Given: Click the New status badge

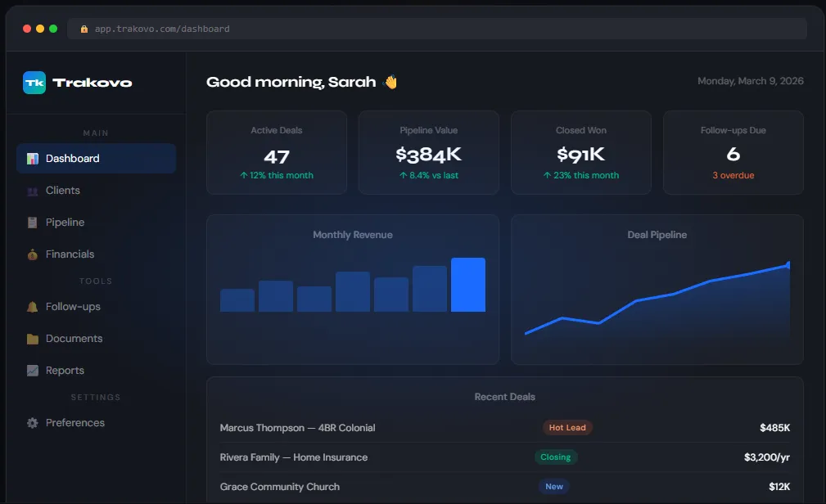Looking at the screenshot, I should pyautogui.click(x=553, y=487).
